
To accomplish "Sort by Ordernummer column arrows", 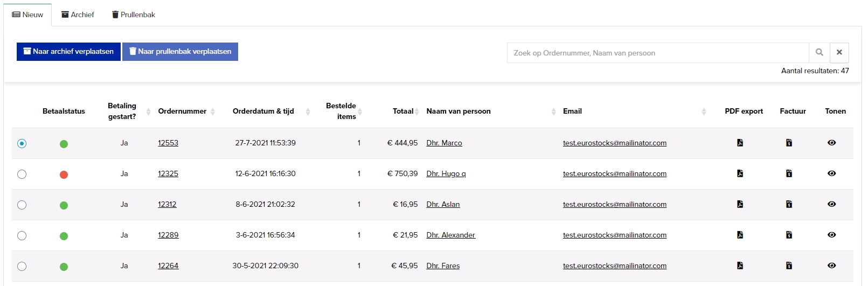I will pyautogui.click(x=213, y=111).
